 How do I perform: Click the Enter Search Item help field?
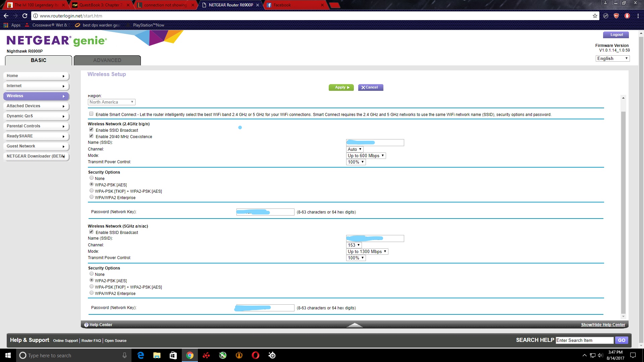click(585, 340)
